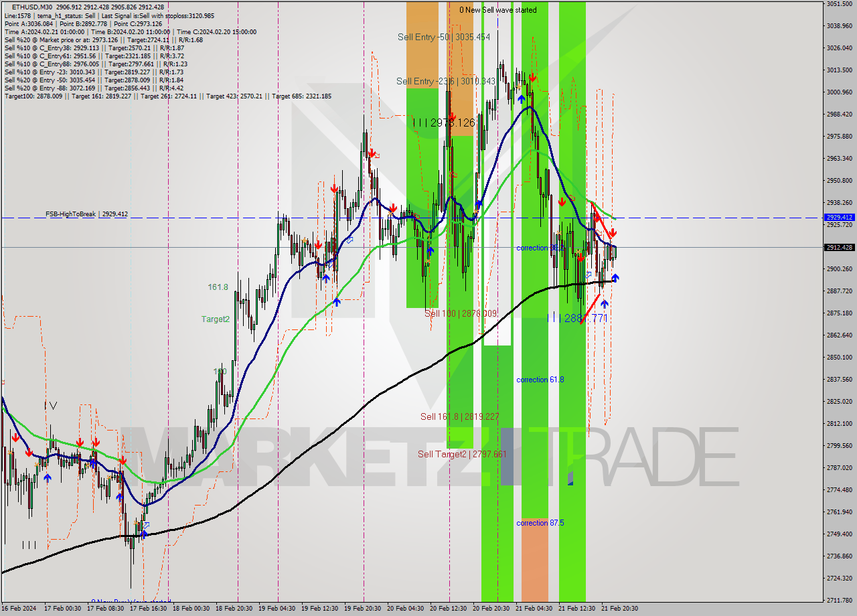
Task: Click the '18 Feb 20:30' time axis label
Action: pos(234,609)
